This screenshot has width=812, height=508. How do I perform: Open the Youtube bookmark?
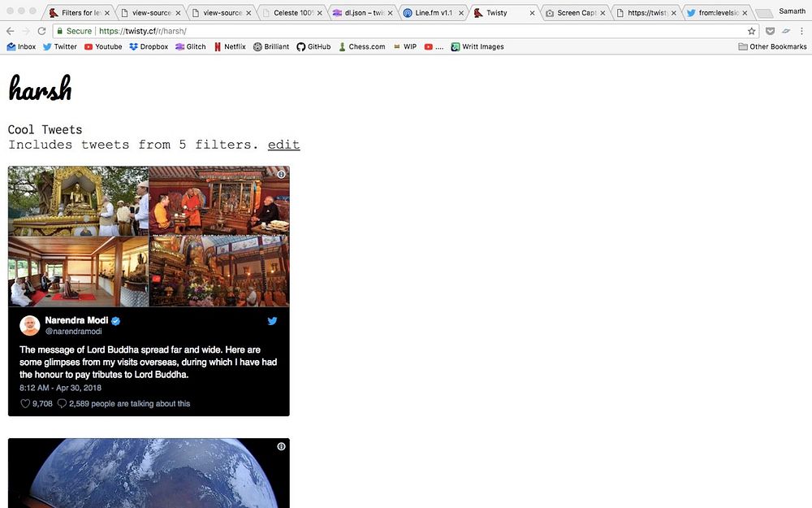pyautogui.click(x=103, y=46)
